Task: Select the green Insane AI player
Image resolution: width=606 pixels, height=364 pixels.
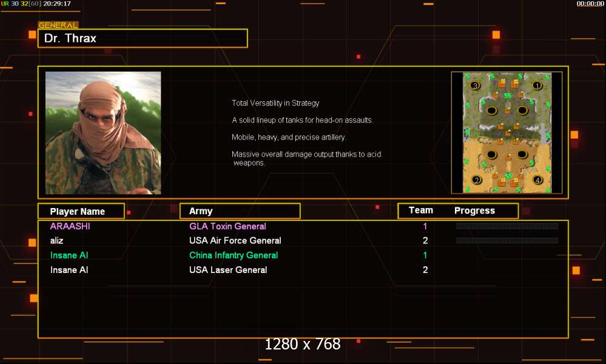Action: [69, 255]
